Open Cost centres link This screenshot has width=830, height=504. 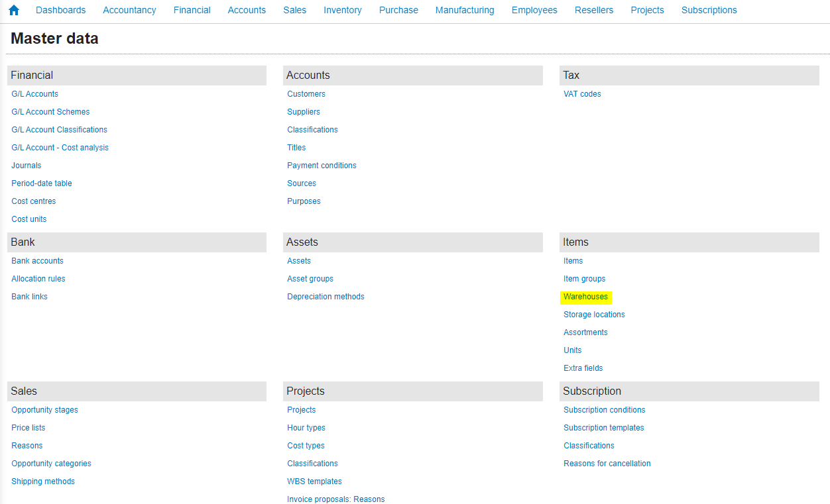click(33, 201)
